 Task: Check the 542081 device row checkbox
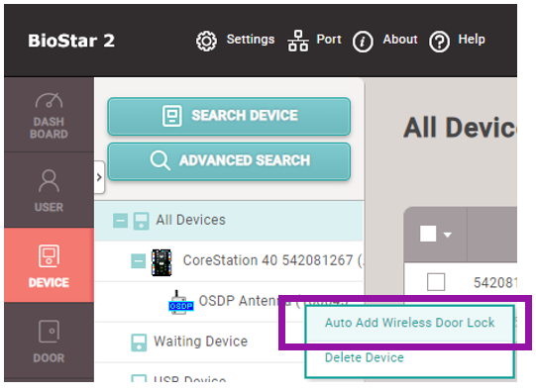(436, 282)
